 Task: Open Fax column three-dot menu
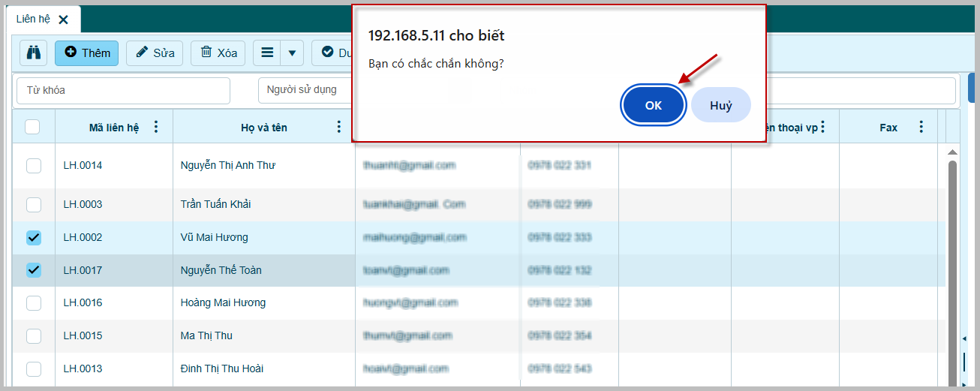pyautogui.click(x=921, y=127)
